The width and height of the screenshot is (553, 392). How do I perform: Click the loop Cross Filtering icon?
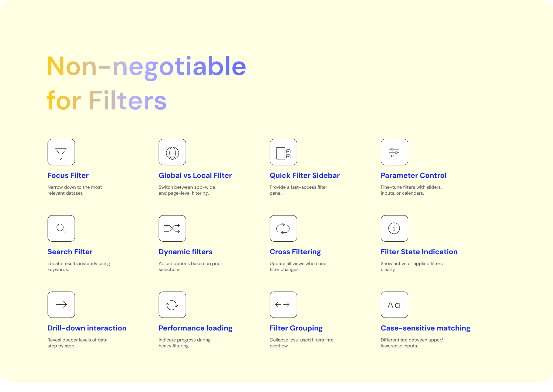tap(283, 228)
